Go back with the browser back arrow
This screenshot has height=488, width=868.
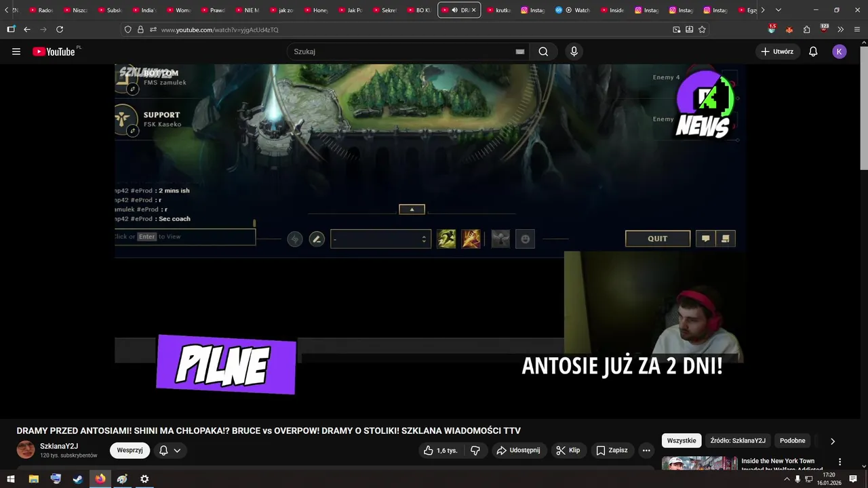pos(27,29)
